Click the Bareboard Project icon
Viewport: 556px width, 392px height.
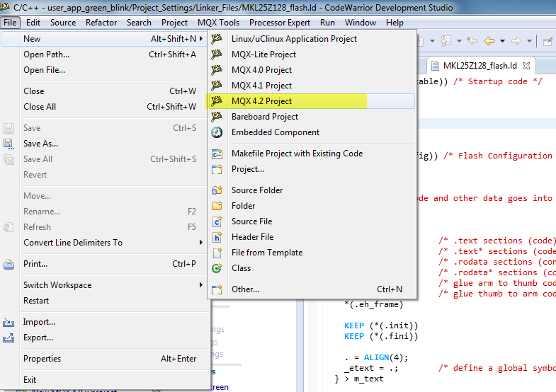tap(217, 117)
